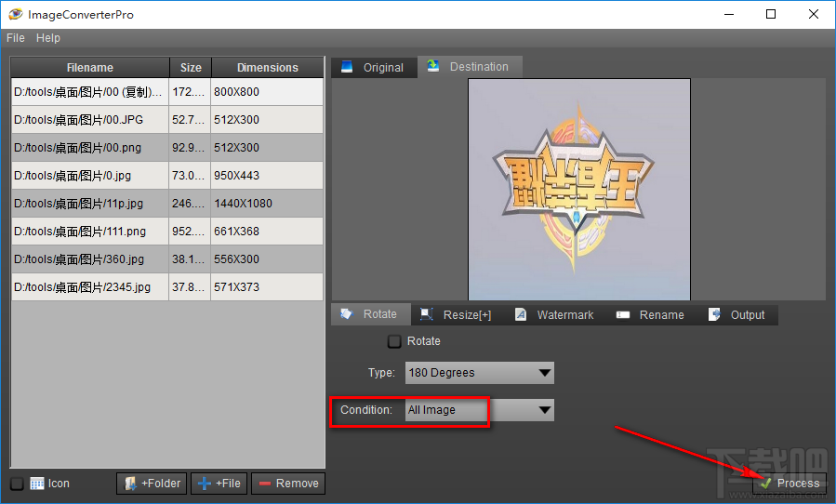Click the Rotate tab icon
The width and height of the screenshot is (836, 504).
pyautogui.click(x=347, y=313)
